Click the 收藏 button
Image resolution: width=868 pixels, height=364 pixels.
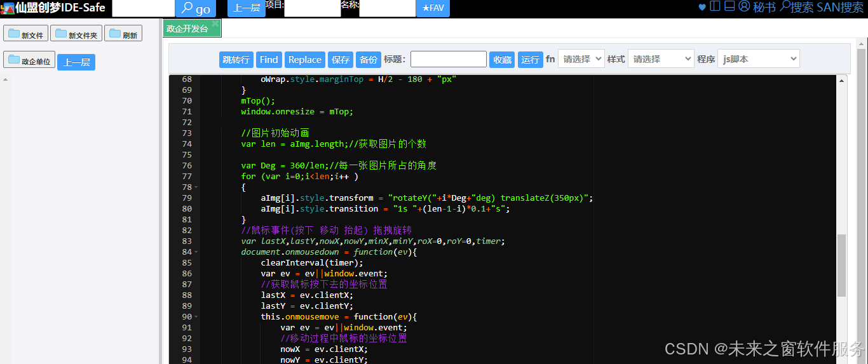[502, 59]
